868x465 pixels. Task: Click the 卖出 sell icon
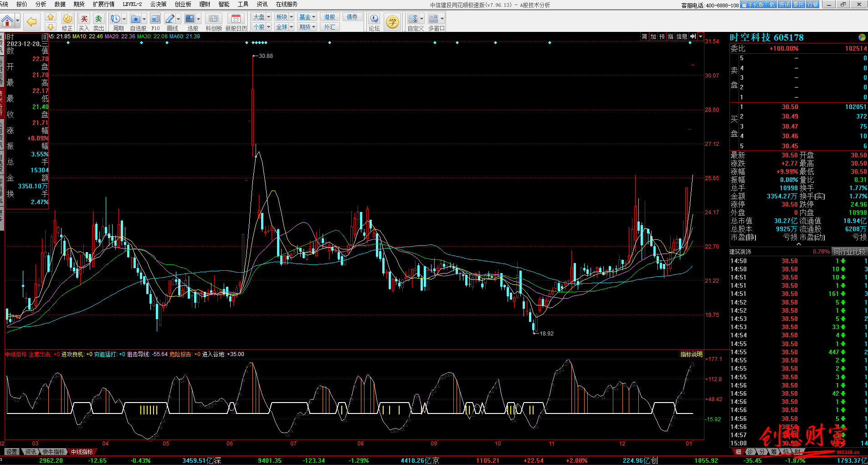point(98,19)
